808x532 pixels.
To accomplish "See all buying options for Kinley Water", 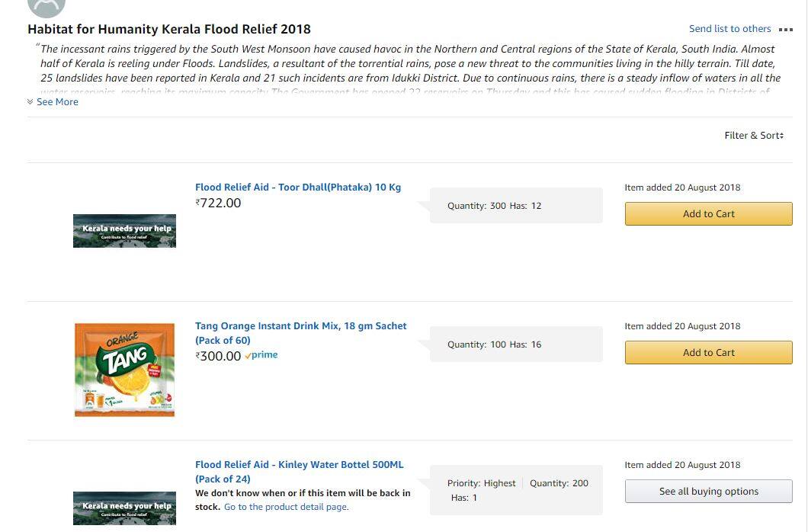I will [x=708, y=492].
